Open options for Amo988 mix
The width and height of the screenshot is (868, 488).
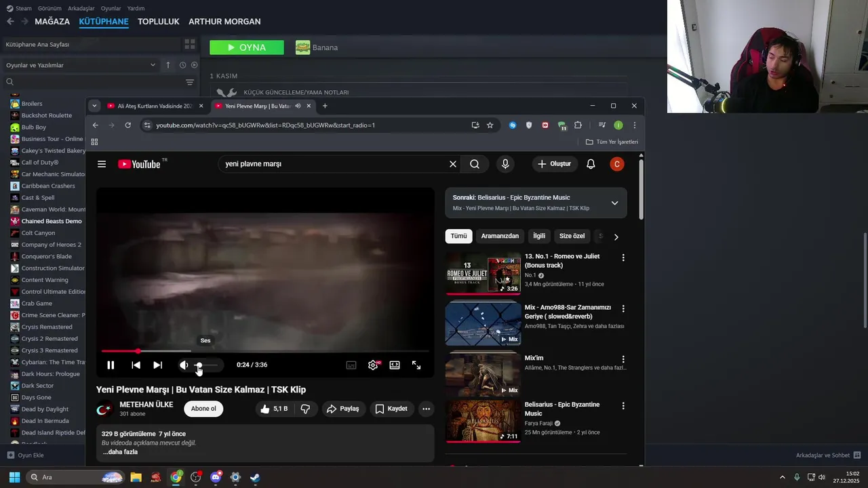[x=623, y=308]
